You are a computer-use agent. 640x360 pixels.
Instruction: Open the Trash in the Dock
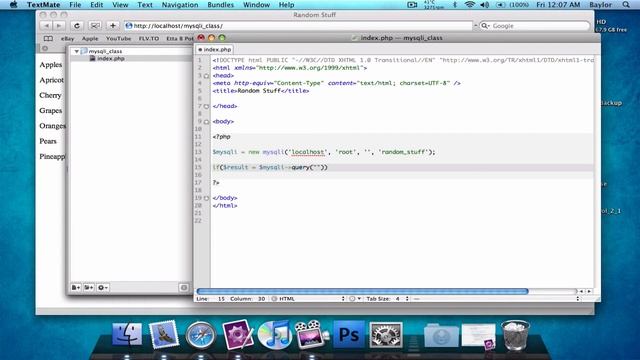click(x=515, y=335)
